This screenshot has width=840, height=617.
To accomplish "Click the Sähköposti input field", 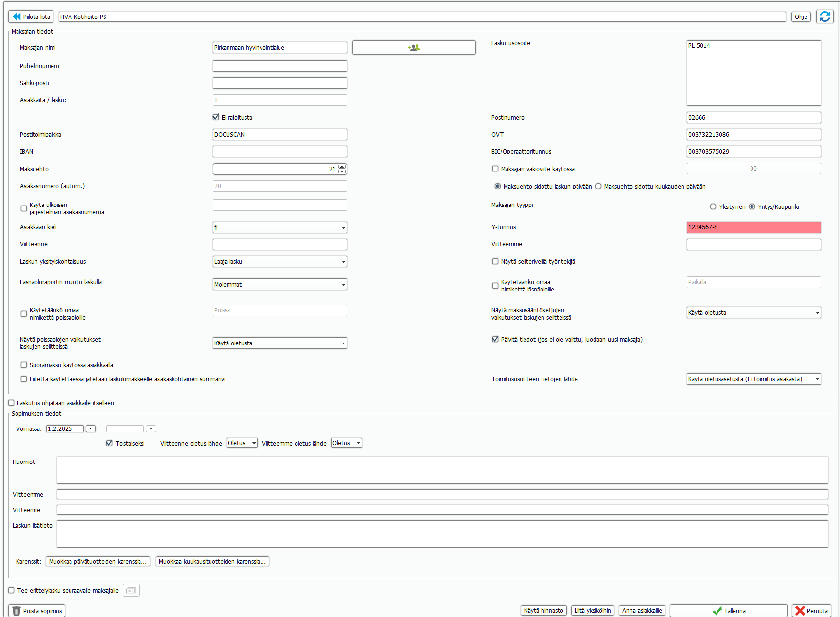I will (280, 83).
